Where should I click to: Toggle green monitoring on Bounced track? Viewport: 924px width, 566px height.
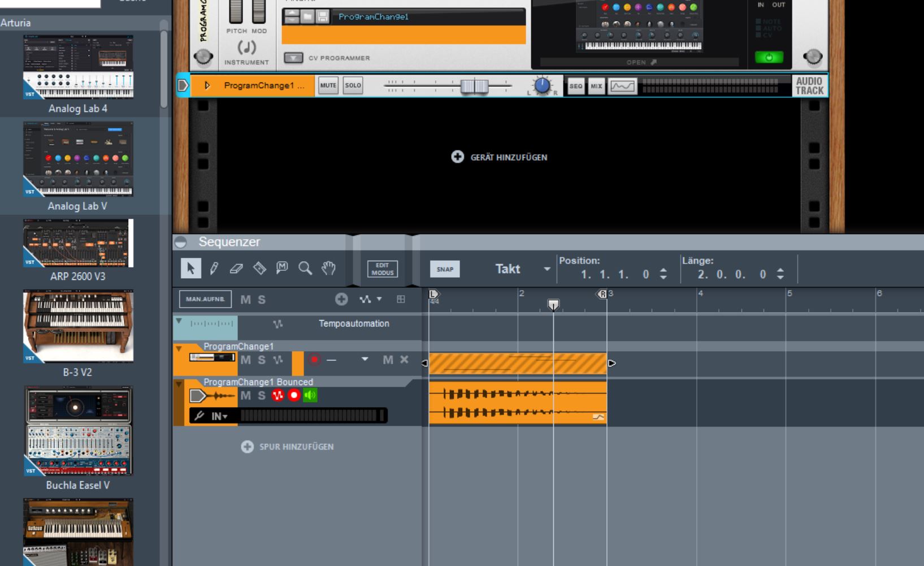click(x=310, y=395)
